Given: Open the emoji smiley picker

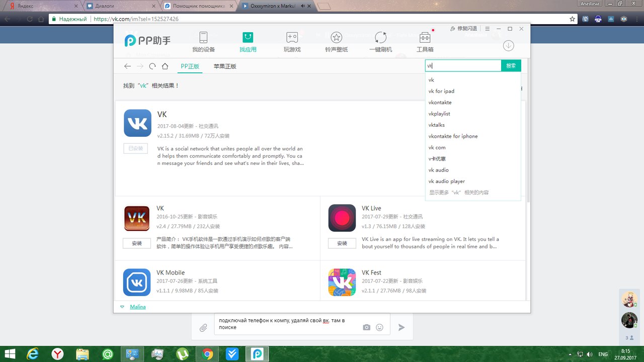Looking at the screenshot, I should click(x=380, y=327).
